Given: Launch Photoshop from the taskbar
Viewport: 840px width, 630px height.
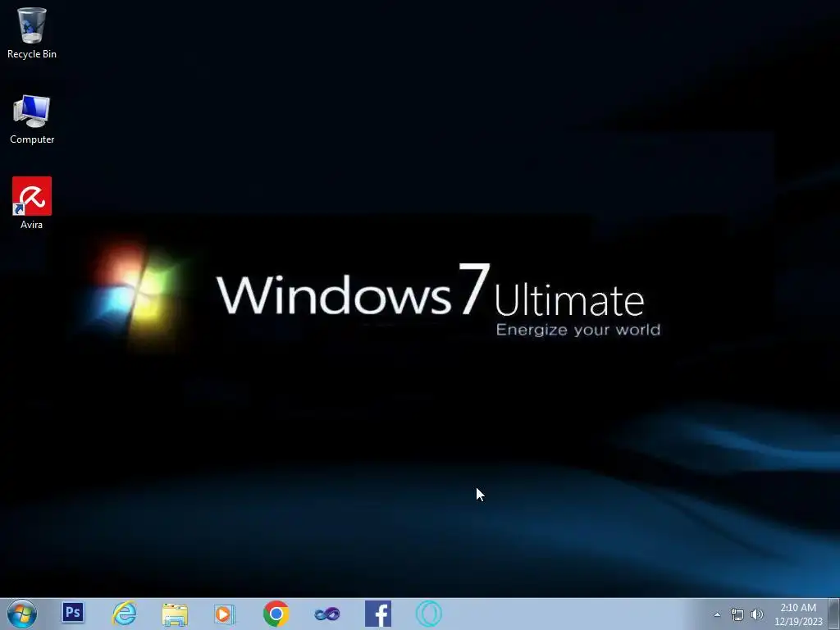Looking at the screenshot, I should (x=73, y=612).
